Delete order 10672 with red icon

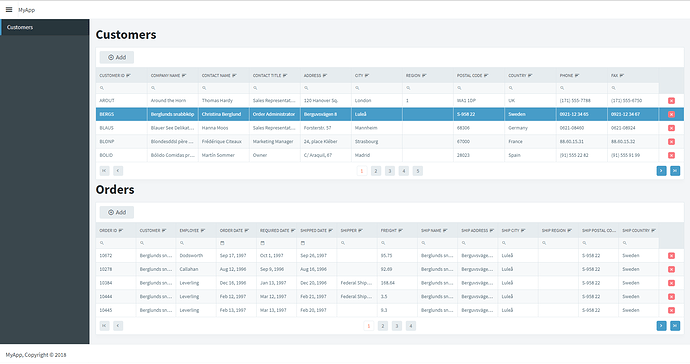(671, 256)
